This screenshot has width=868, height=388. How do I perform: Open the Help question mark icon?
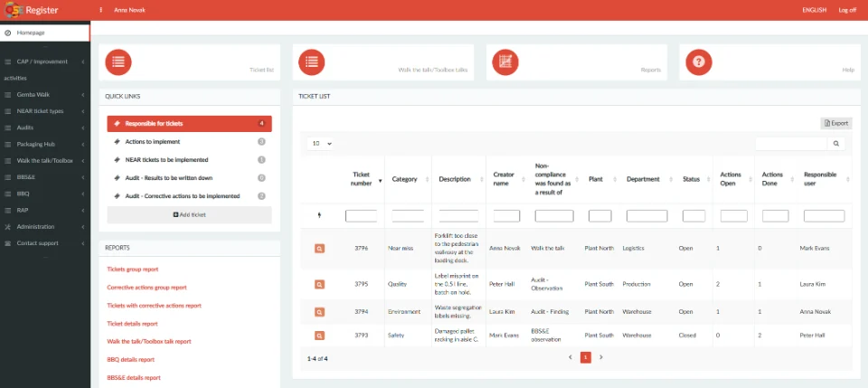pyautogui.click(x=699, y=62)
